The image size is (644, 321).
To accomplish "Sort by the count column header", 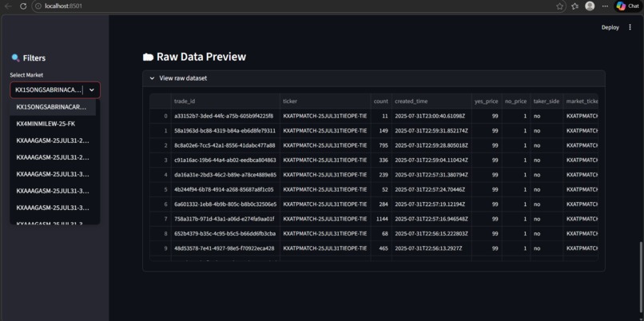I will click(x=381, y=101).
